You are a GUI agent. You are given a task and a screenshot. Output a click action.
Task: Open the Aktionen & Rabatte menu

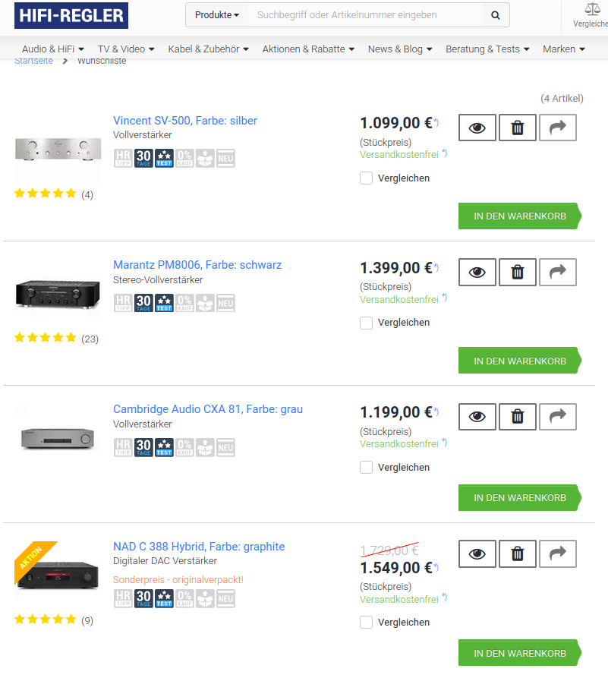click(x=309, y=49)
